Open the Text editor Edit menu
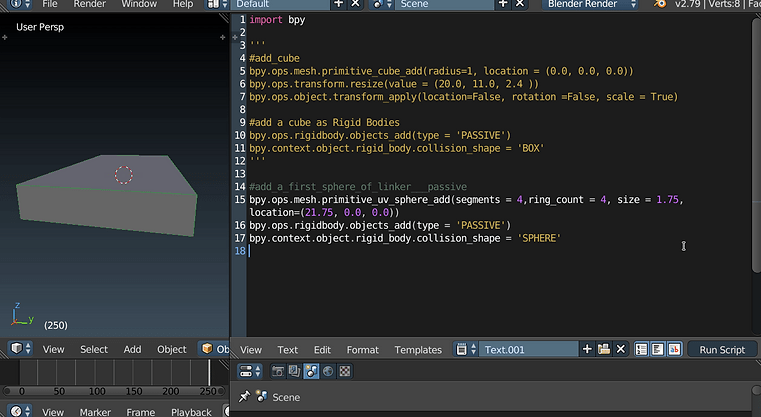 pos(322,350)
